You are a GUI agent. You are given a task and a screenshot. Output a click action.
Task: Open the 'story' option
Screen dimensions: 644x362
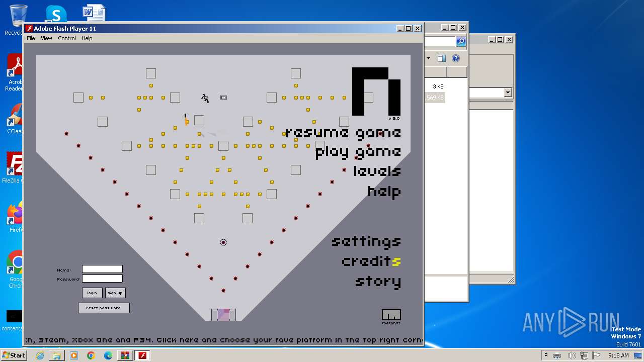[378, 282]
